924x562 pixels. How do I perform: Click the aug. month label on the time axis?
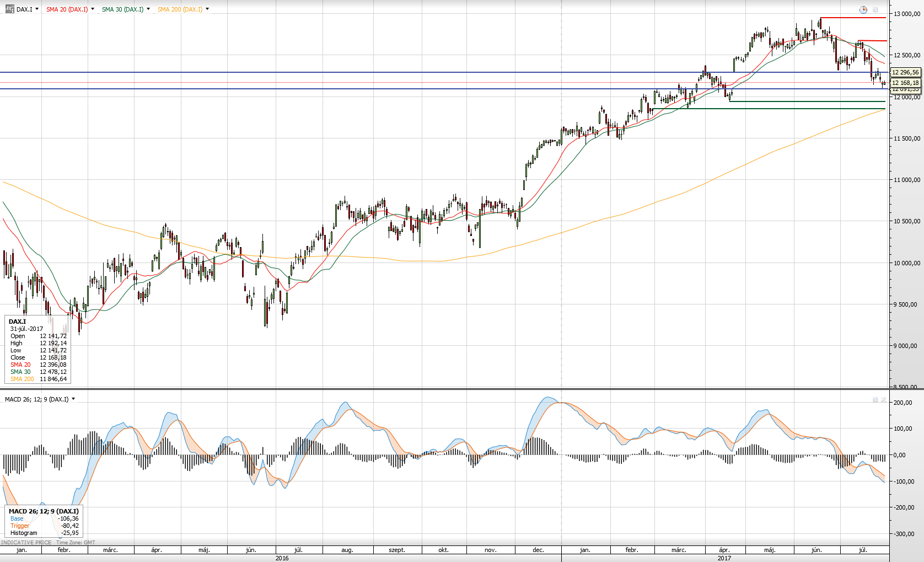point(347,550)
